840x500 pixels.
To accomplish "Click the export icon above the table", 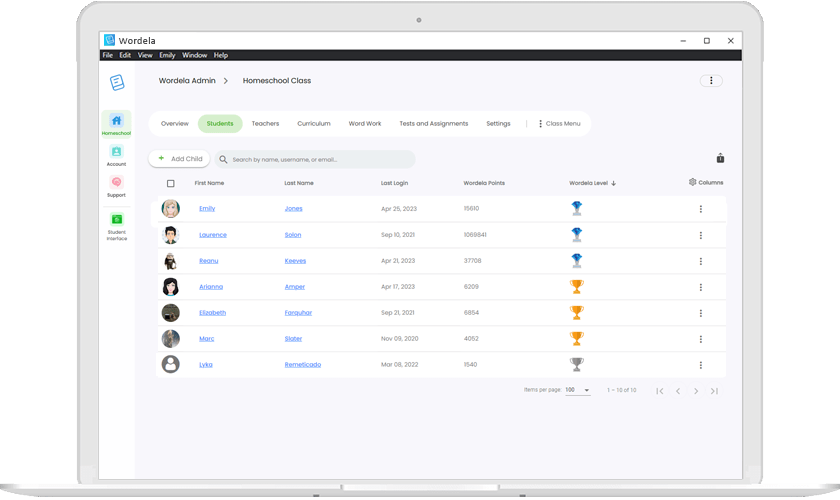I will click(x=720, y=158).
